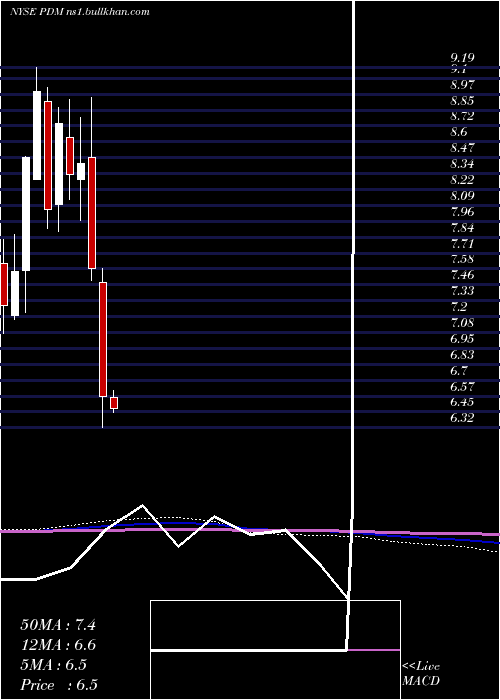Click the 6.45 price axis label
Viewport: 500px width, 700px height.
coord(462,402)
